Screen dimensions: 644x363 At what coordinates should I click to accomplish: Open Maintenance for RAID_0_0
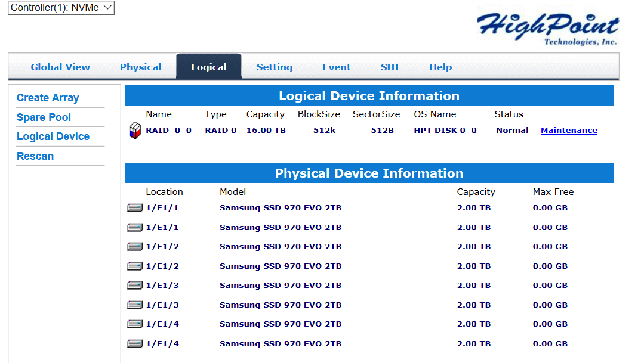tap(569, 131)
